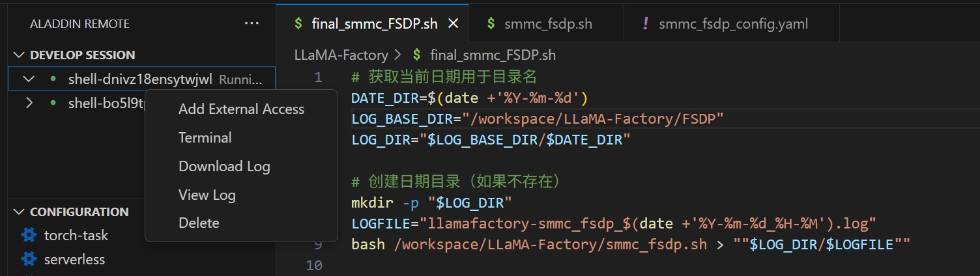
Task: Open the Aladdin Remote more actions ellipsis
Action: 252,23
